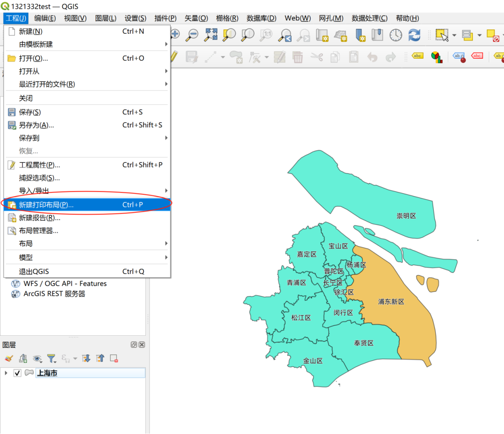Click Remove Layer icon in 图层 panel
This screenshot has width=504, height=434.
tap(114, 358)
